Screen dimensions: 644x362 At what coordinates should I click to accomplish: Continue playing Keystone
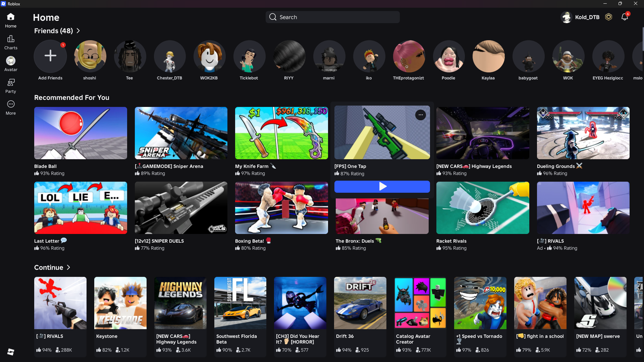click(x=120, y=303)
